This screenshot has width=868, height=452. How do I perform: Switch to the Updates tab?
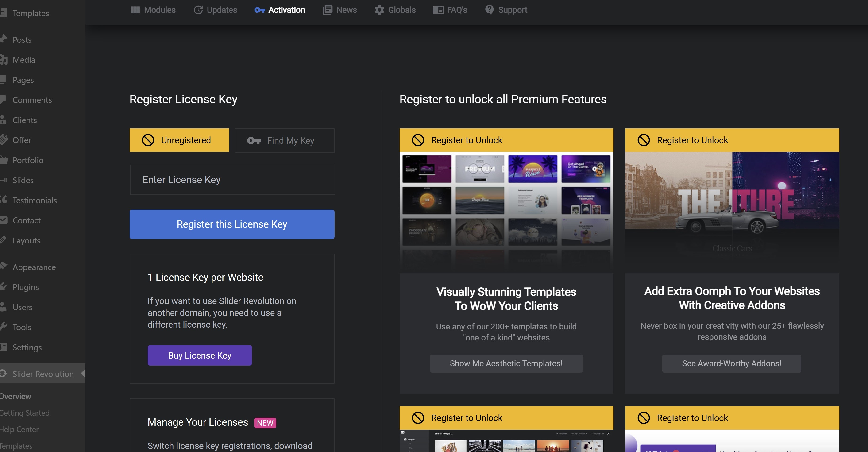click(x=221, y=10)
